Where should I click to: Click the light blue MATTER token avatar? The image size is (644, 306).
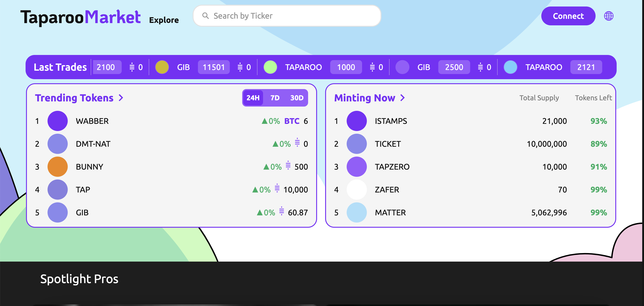(x=357, y=212)
